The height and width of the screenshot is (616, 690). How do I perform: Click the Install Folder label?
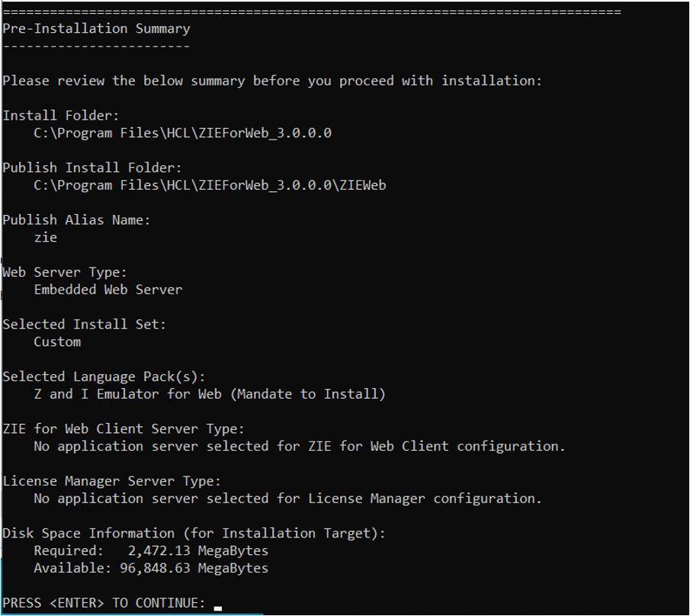click(x=61, y=115)
